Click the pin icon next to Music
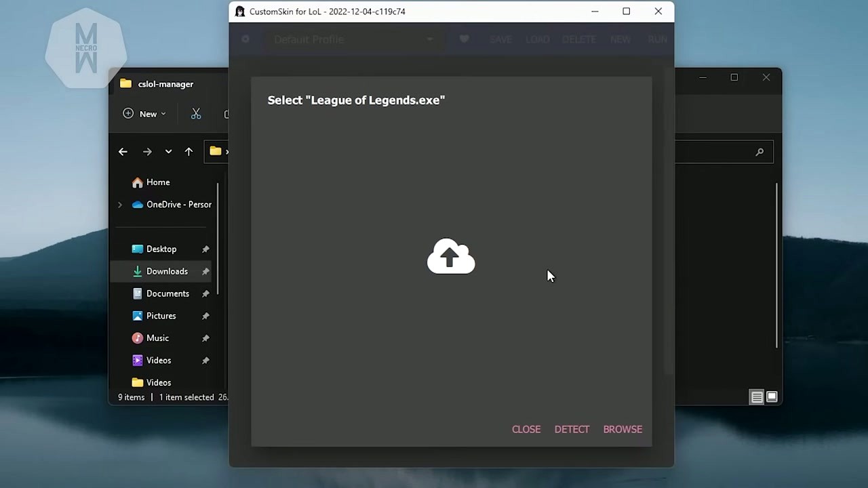 click(x=205, y=338)
